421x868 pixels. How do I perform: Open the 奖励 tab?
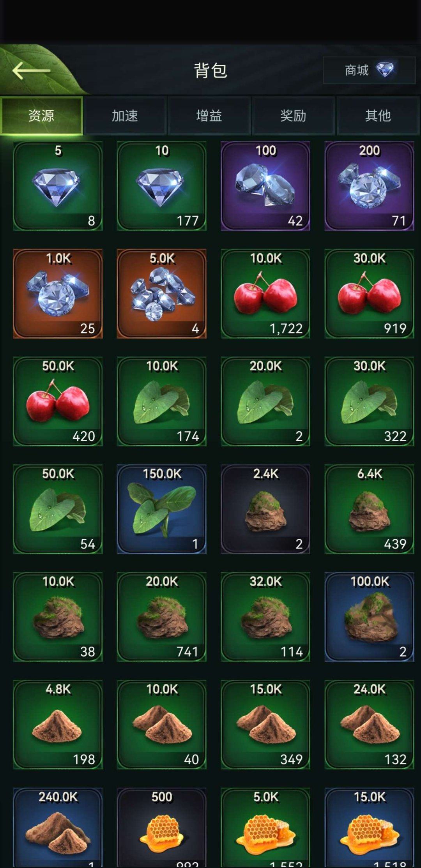click(294, 116)
